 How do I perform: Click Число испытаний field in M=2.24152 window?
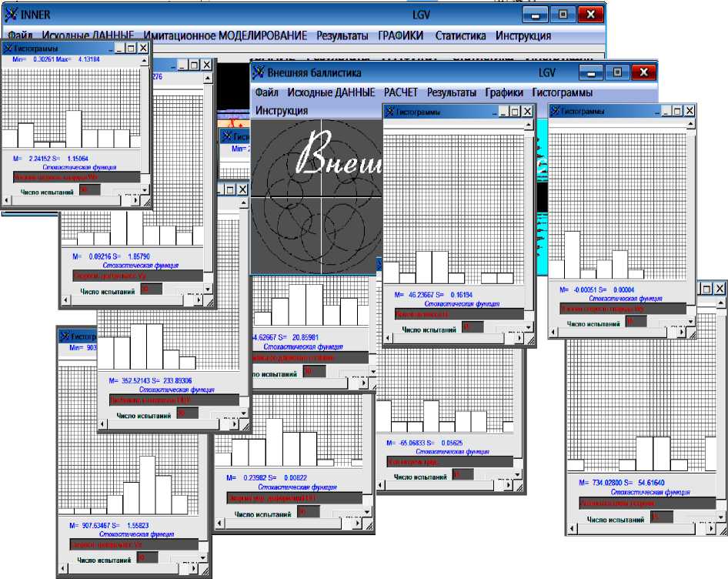point(89,189)
